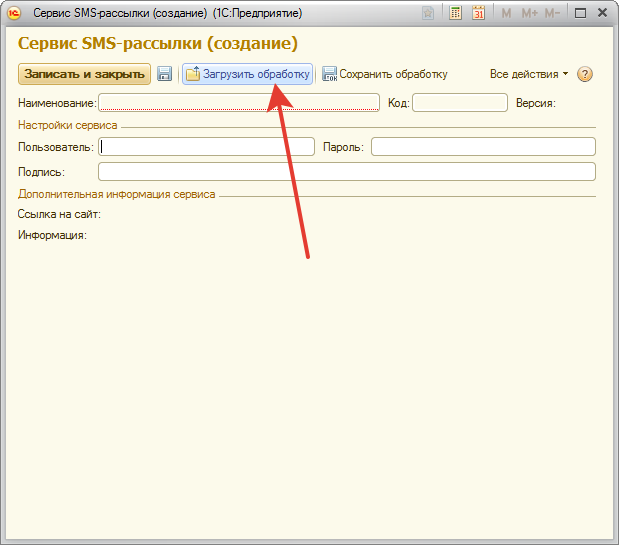Click the add to favorites star icon

pos(429,13)
